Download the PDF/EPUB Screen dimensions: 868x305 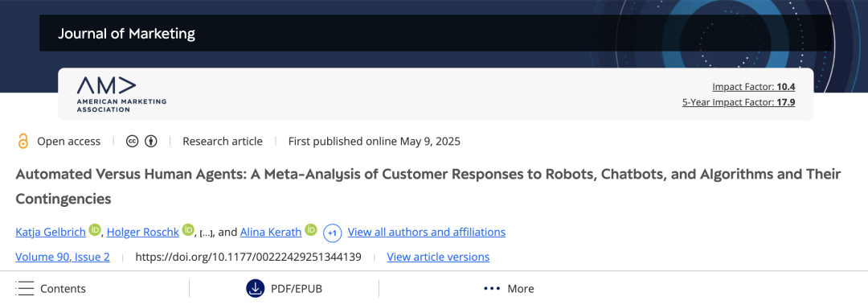point(284,288)
